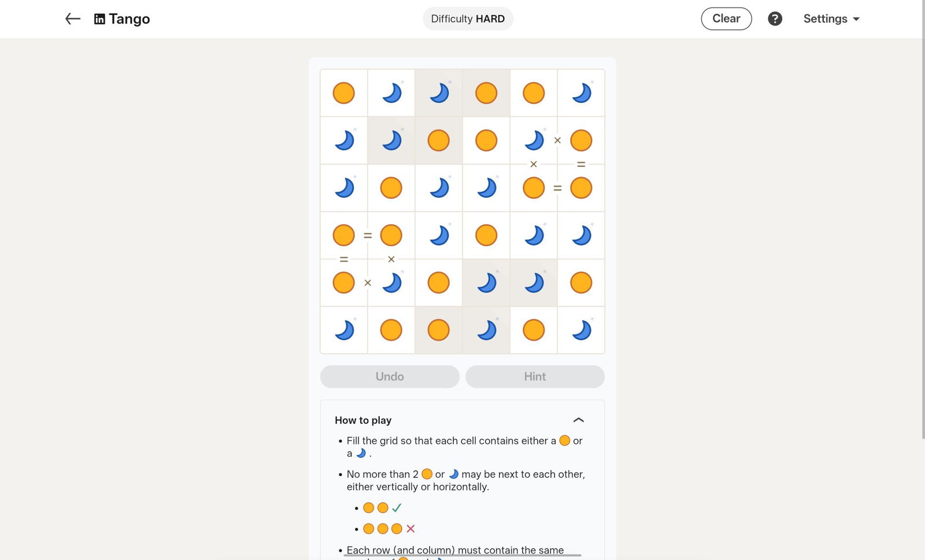Click the Difficulty HARD badge
Screen dimensions: 925x560
(x=468, y=19)
